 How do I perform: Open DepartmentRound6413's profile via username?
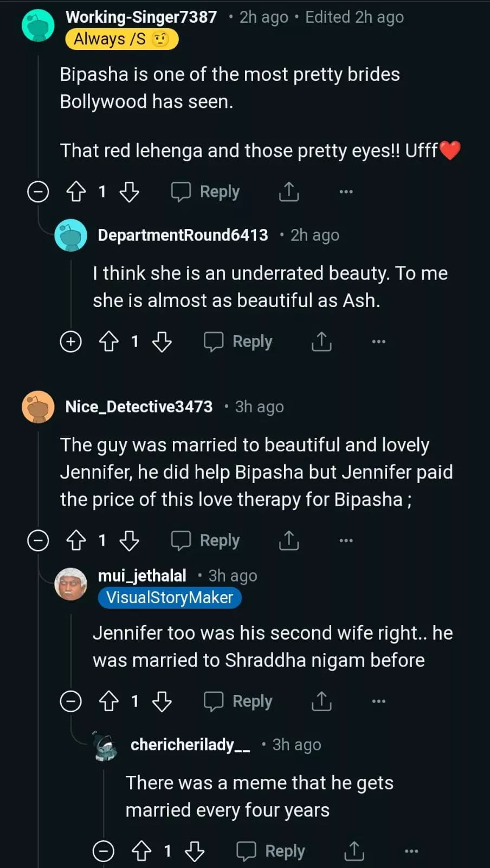183,235
